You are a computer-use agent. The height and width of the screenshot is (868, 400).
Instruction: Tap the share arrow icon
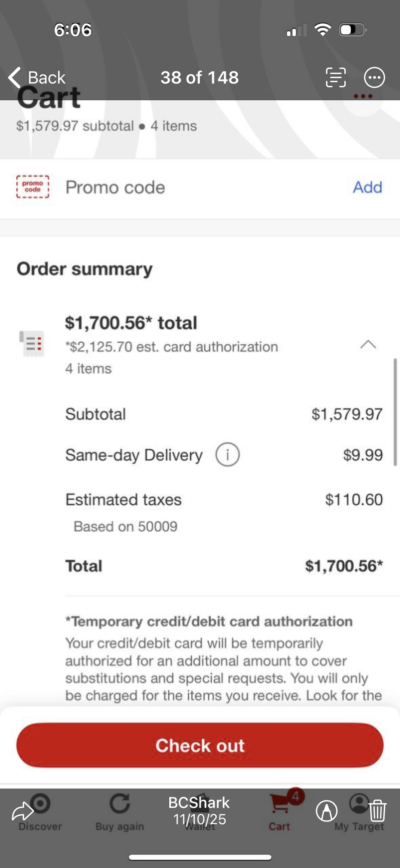pyautogui.click(x=22, y=811)
